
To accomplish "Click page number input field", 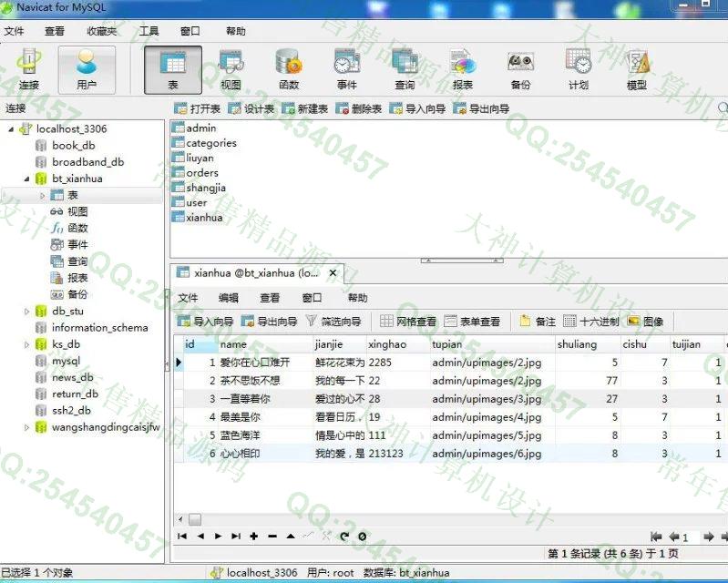I will 691,537.
